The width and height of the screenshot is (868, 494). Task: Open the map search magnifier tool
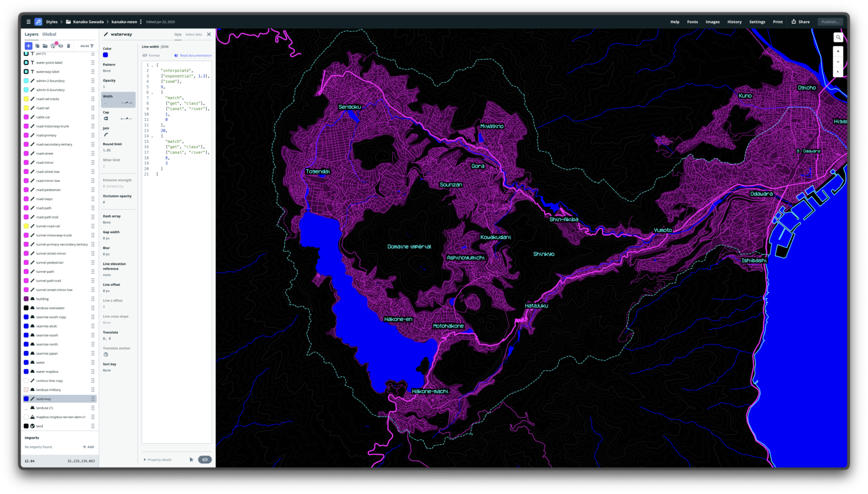838,37
